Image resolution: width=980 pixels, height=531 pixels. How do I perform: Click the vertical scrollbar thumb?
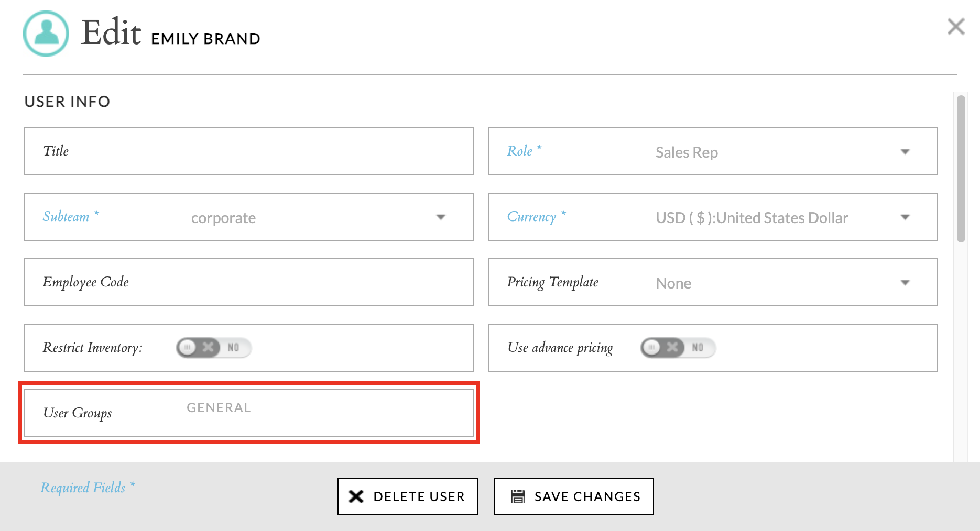click(x=961, y=169)
